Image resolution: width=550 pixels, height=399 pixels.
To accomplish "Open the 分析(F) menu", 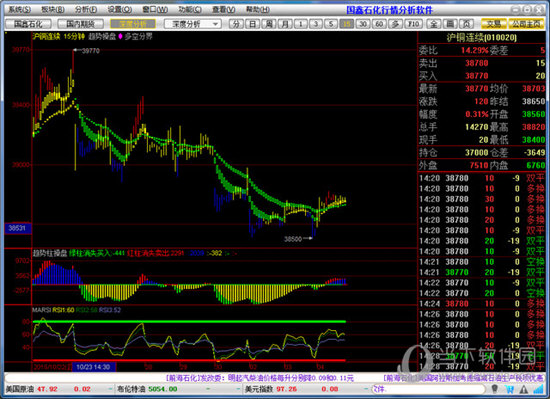I will pos(86,9).
